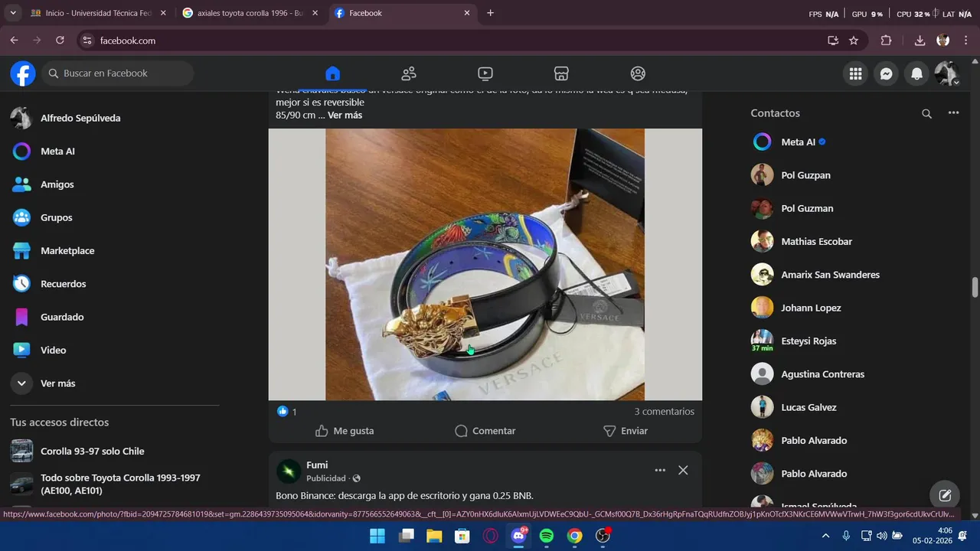
Task: Open Video in left sidebar
Action: [113, 350]
